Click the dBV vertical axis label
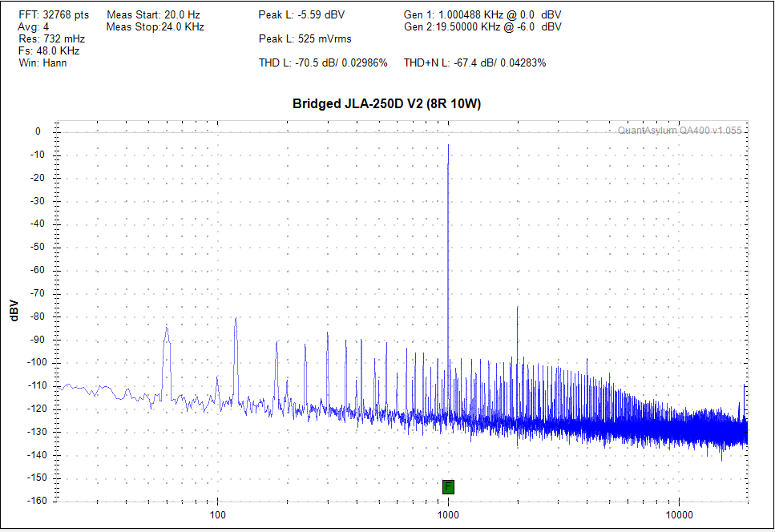 [x=14, y=311]
